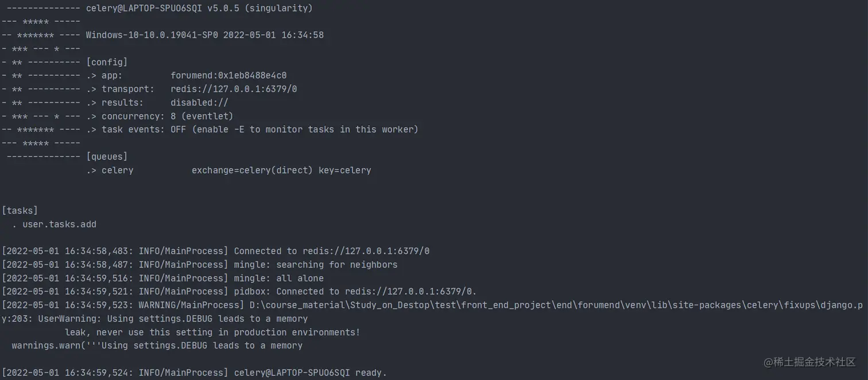Click the django.py file path in warning
868x380 pixels.
(556, 305)
